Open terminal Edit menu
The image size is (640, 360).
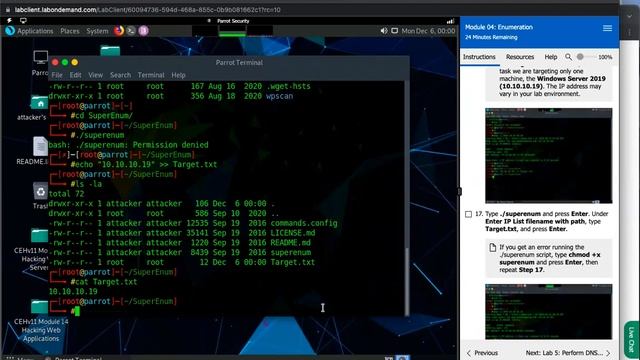click(75, 75)
